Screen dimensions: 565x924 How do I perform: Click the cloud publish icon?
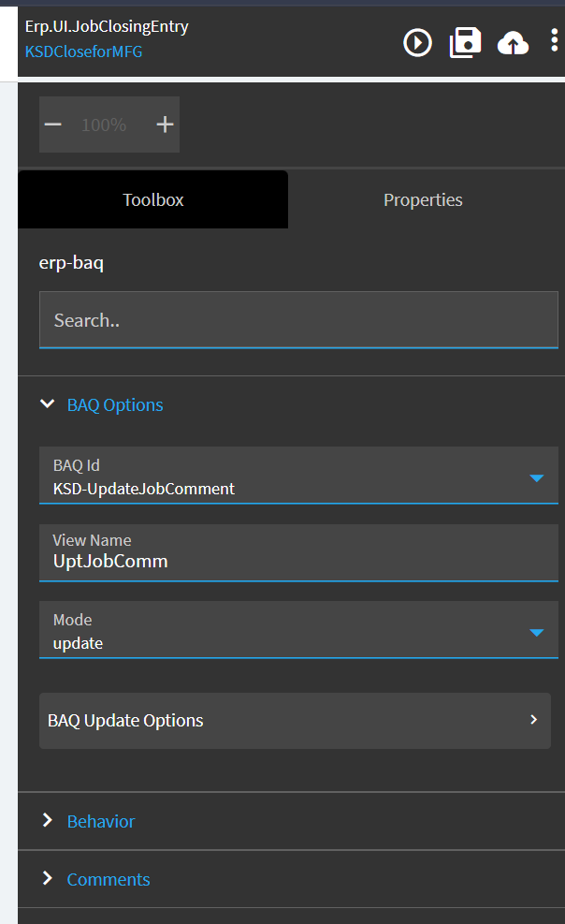pos(513,42)
